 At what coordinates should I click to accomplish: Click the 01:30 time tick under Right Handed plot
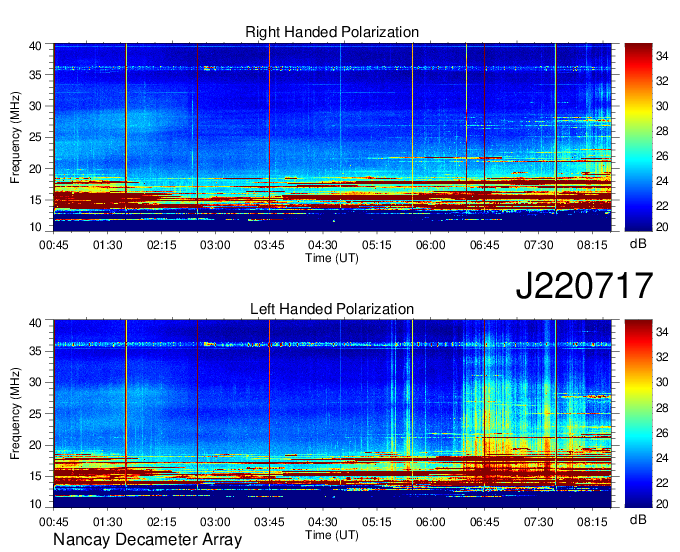(x=108, y=245)
